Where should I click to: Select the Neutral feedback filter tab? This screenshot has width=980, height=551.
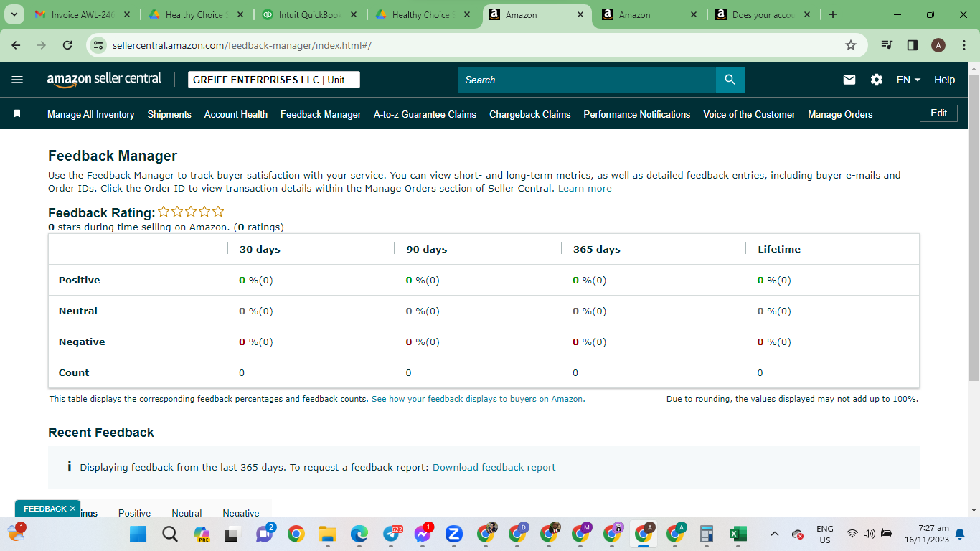click(x=187, y=513)
